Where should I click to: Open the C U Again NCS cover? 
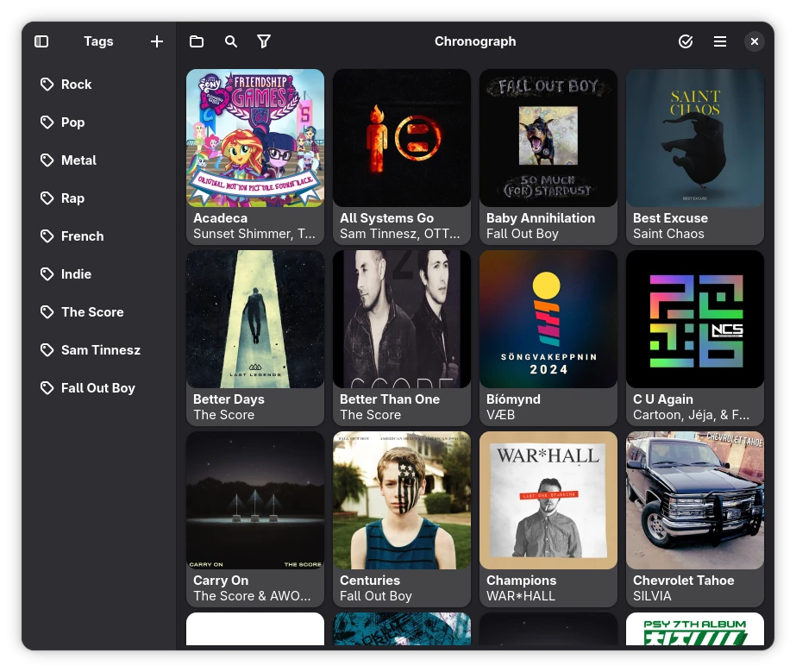point(695,319)
